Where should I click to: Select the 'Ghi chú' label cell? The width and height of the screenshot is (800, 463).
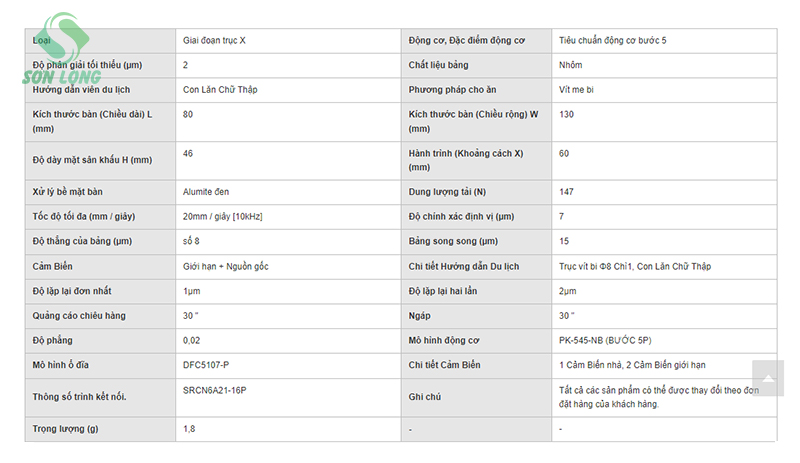coord(477,397)
